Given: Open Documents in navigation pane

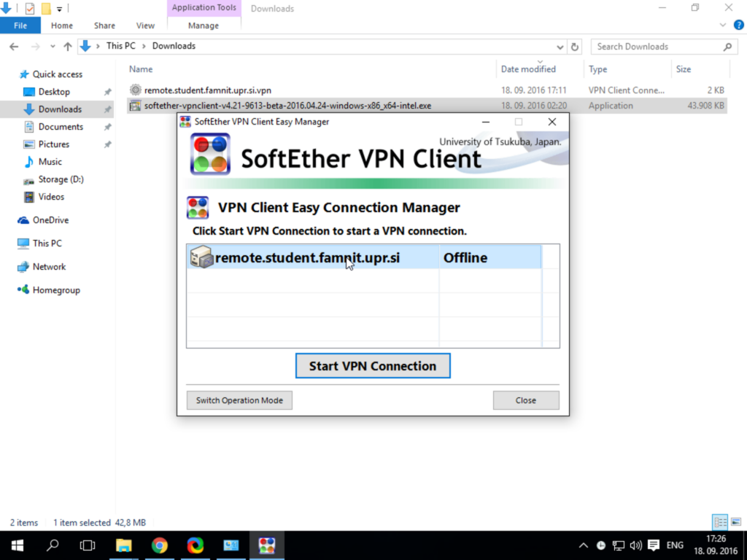Looking at the screenshot, I should tap(61, 127).
